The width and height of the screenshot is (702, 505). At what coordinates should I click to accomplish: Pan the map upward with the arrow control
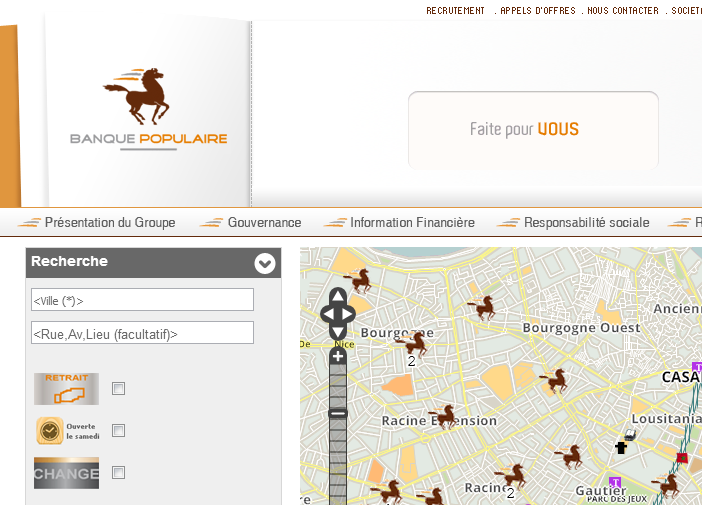[338, 297]
